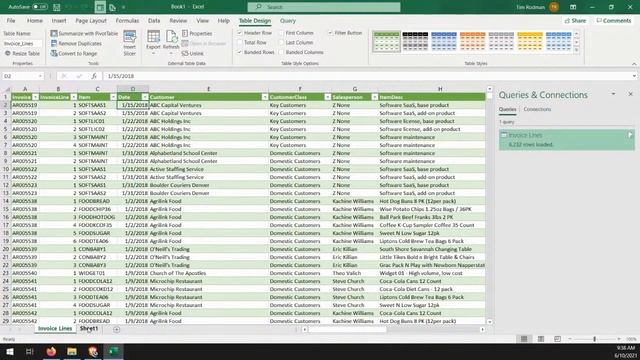Open the Name Box dropdown
This screenshot has height=360, width=640.
pos(40,76)
